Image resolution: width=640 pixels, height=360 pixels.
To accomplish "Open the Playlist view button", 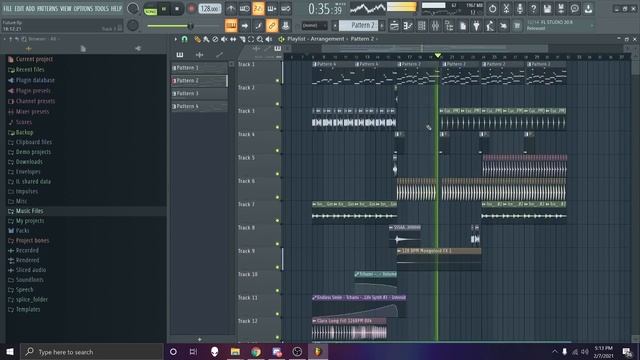I will pos(394,26).
